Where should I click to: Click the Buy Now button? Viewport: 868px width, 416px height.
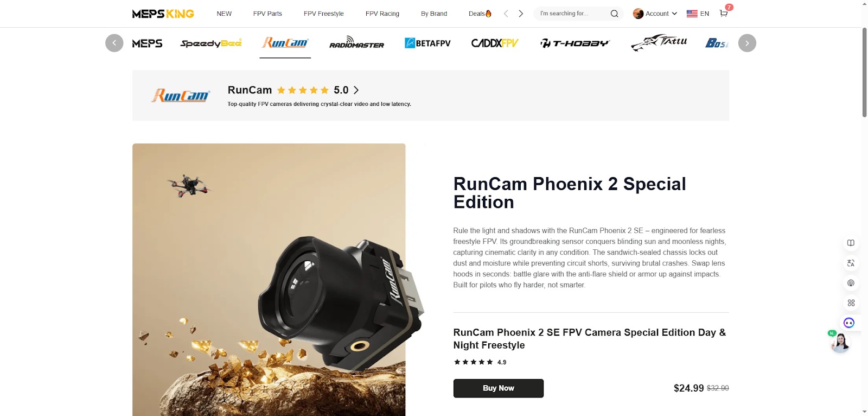(498, 388)
